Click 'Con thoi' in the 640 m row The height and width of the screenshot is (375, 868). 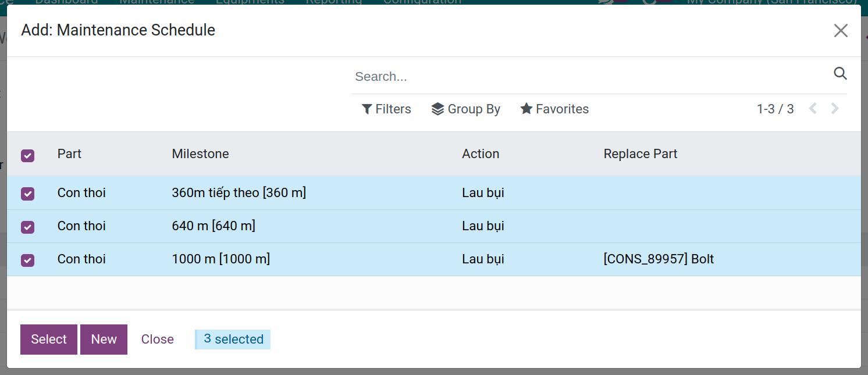[x=81, y=226]
